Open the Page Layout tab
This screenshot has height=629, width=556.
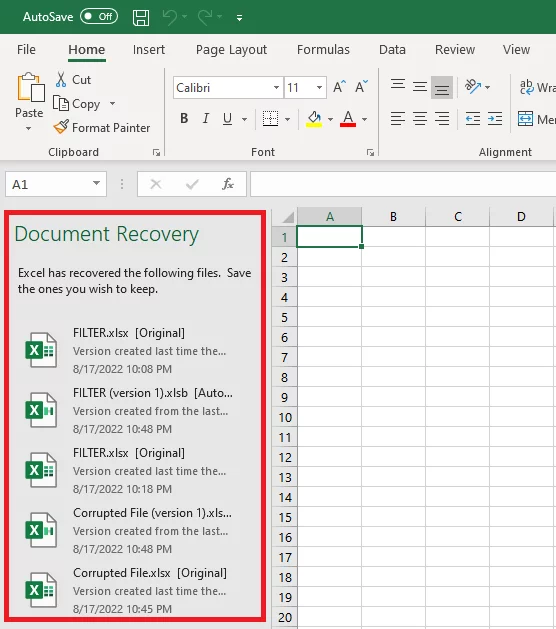[x=231, y=49]
